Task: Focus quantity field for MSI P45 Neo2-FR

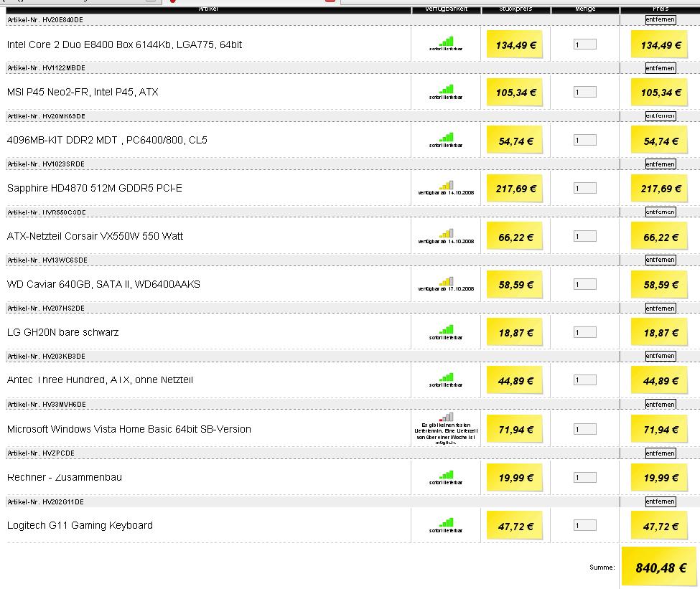Action: (585, 93)
